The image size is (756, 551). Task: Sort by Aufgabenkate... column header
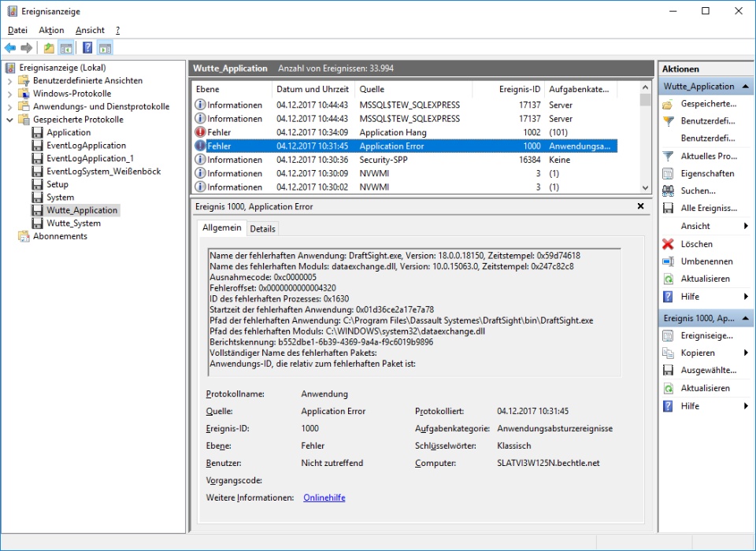581,89
